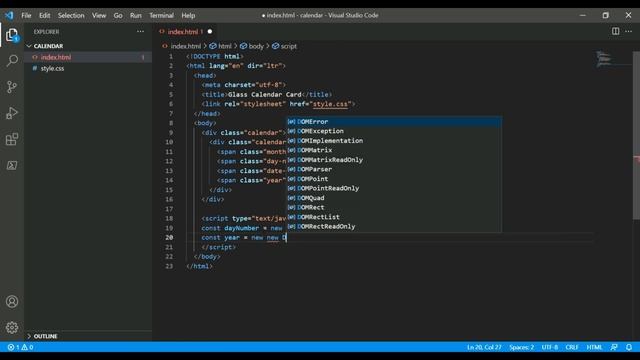The height and width of the screenshot is (360, 640).
Task: Choose DOMError autocomplete suggestion
Action: pos(394,122)
